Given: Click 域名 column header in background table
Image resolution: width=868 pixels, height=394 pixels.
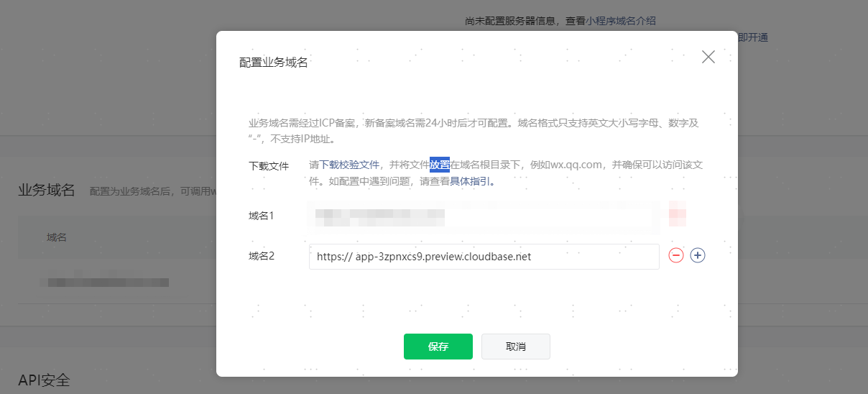Looking at the screenshot, I should pyautogui.click(x=57, y=237).
